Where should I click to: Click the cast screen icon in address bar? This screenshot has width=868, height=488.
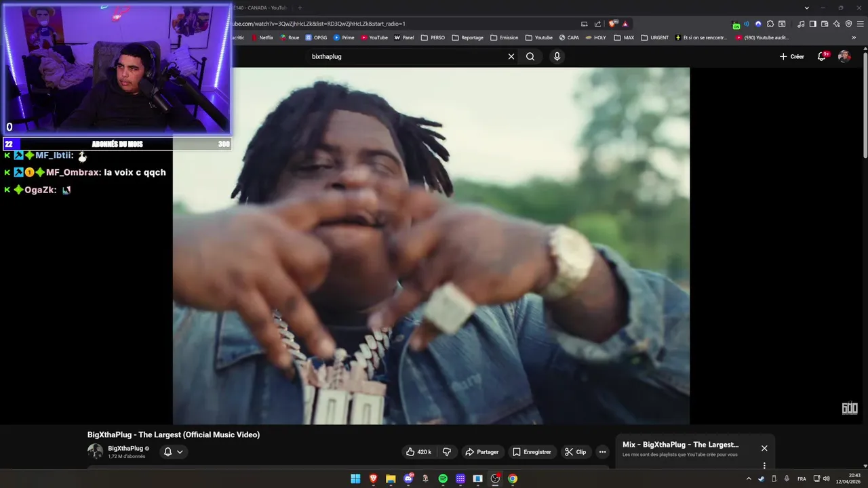585,24
